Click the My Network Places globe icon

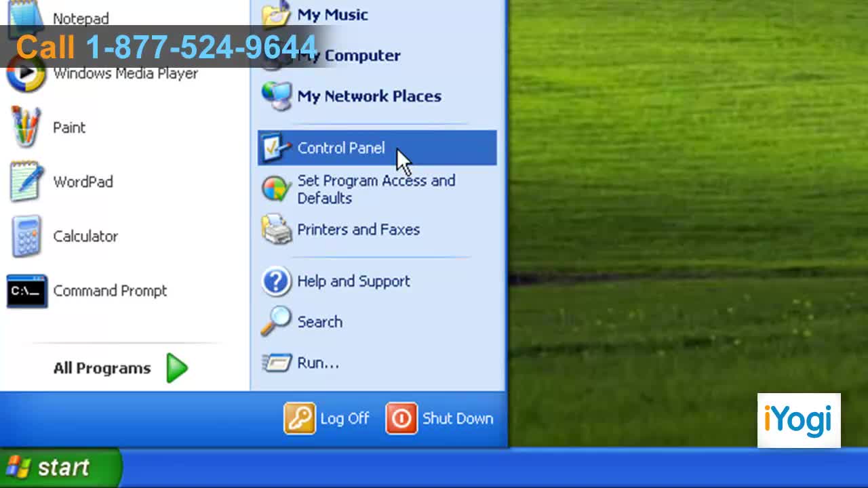pyautogui.click(x=276, y=96)
